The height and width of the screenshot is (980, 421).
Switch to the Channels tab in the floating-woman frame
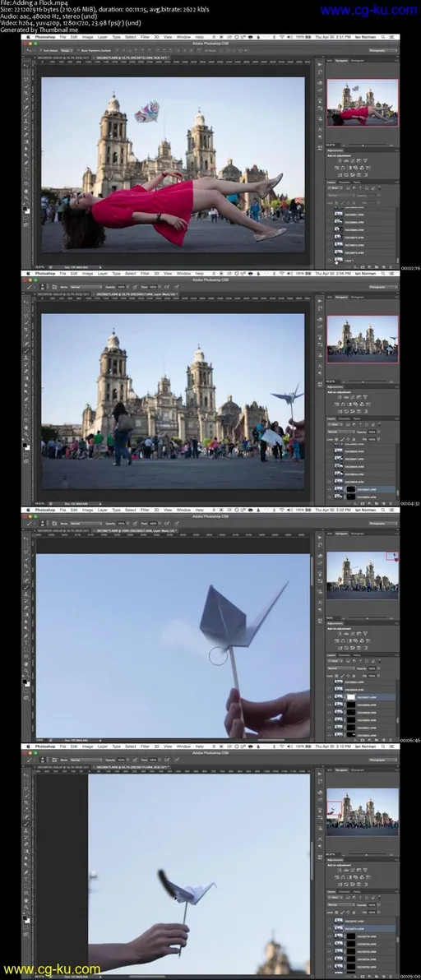click(345, 183)
